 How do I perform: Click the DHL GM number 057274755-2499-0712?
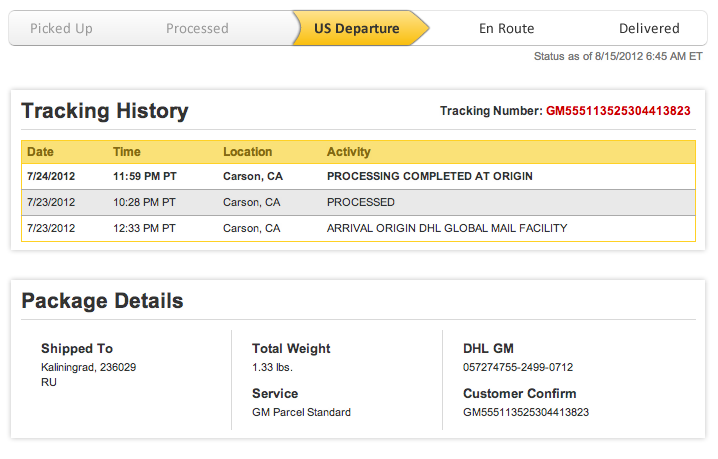click(518, 367)
